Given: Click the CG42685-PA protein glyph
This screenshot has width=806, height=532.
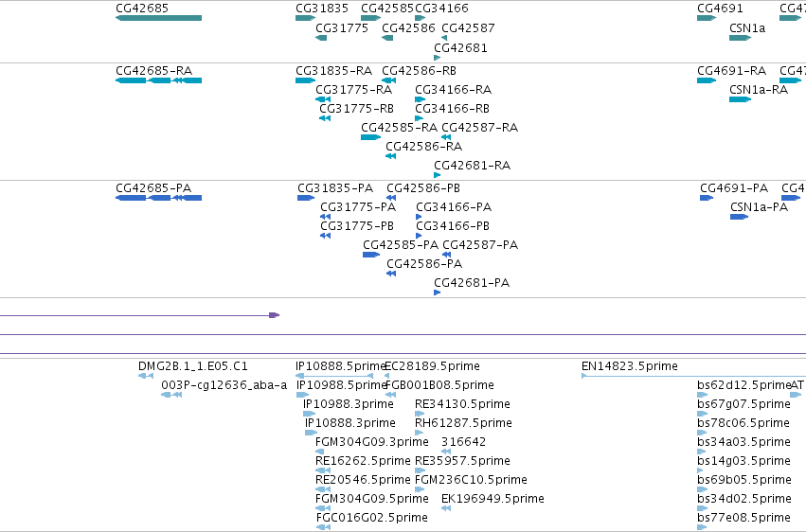Looking at the screenshot, I should click(159, 198).
